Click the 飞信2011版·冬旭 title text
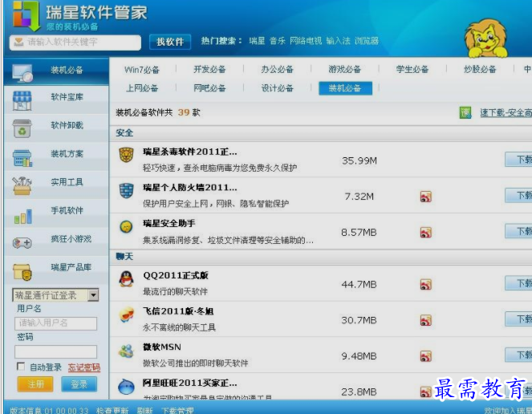 178,311
